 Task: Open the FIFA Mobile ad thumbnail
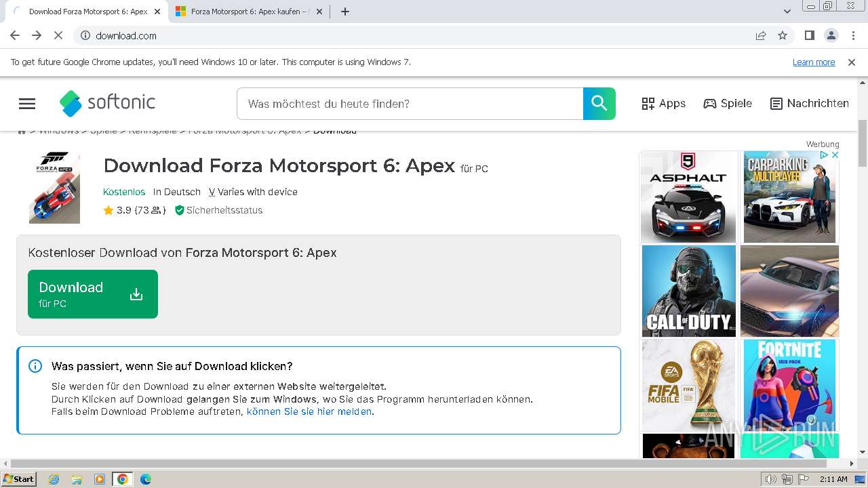pyautogui.click(x=689, y=385)
